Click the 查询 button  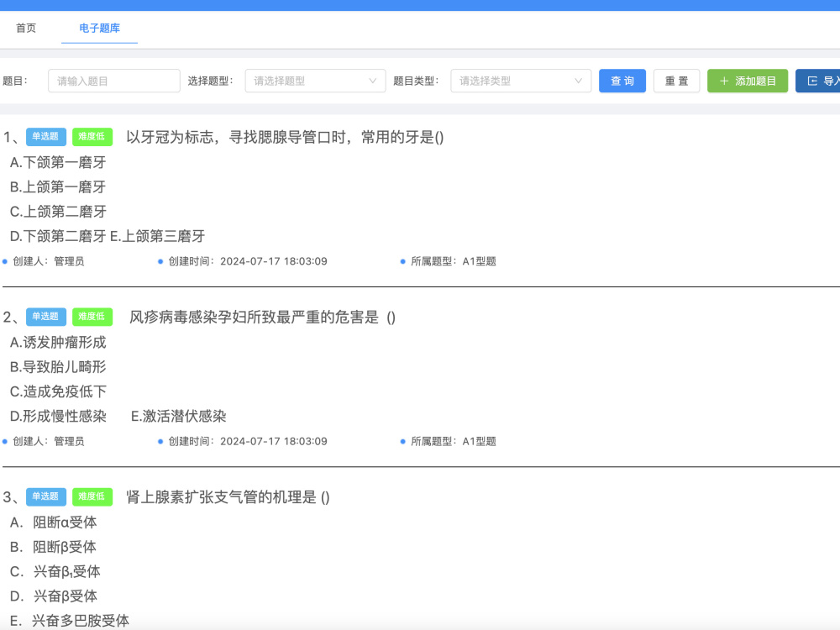pos(622,81)
